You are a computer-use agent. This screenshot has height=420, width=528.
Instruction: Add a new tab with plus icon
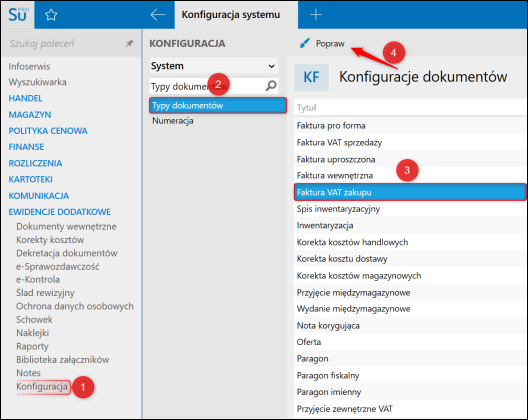tap(316, 15)
